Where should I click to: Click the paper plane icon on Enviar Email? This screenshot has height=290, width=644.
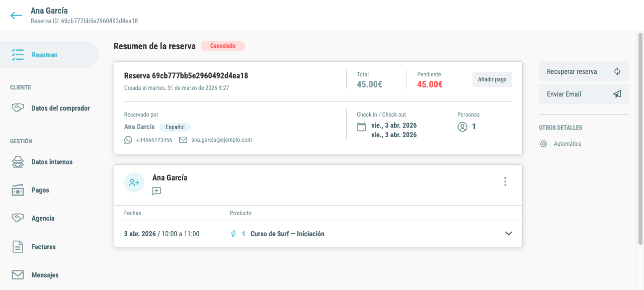tap(617, 94)
